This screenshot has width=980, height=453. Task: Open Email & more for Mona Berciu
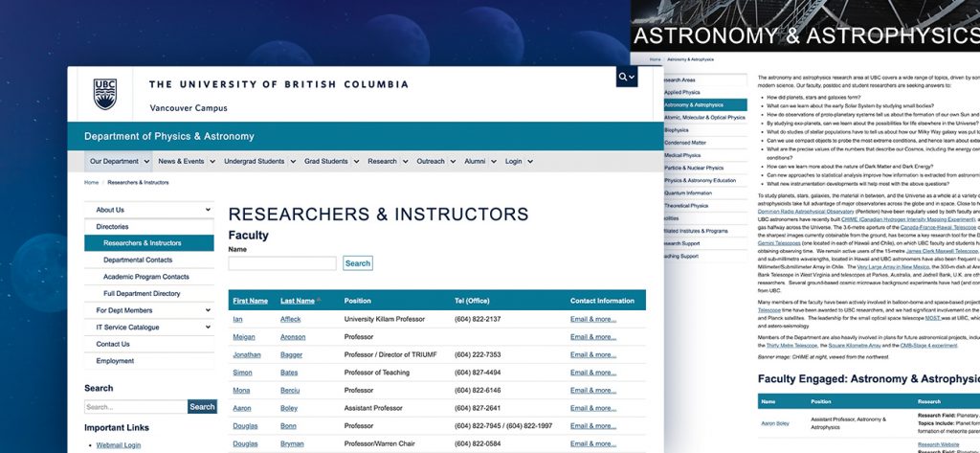(x=593, y=391)
